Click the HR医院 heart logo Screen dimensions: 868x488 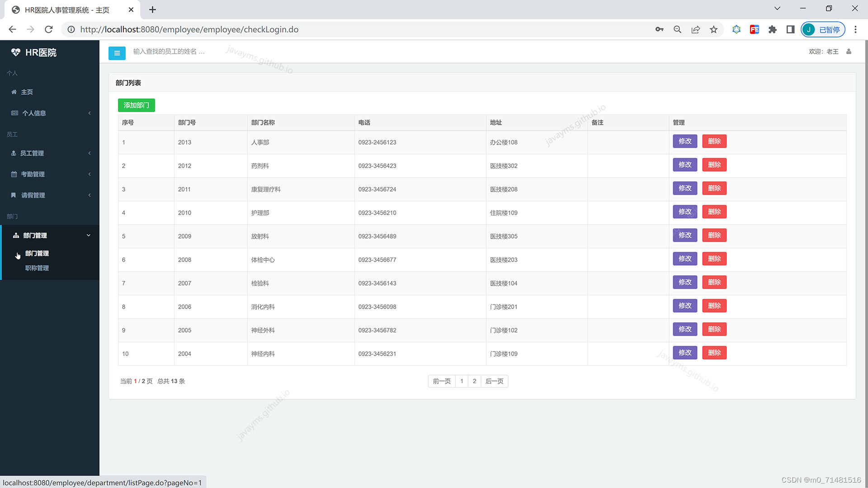(x=16, y=52)
